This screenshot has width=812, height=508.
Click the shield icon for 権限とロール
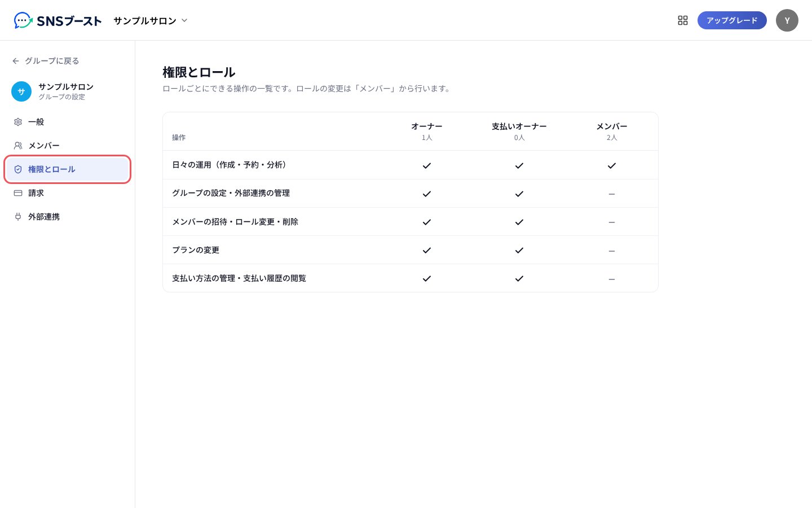18,169
